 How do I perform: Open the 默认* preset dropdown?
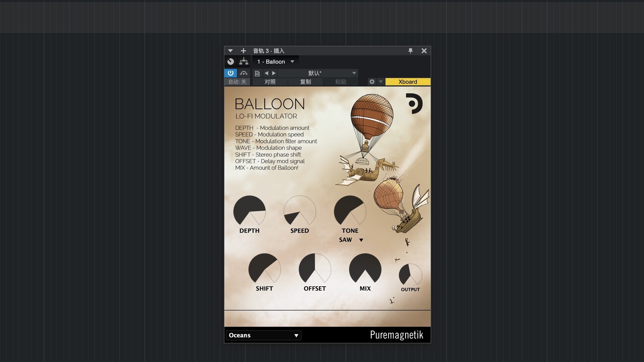click(318, 73)
